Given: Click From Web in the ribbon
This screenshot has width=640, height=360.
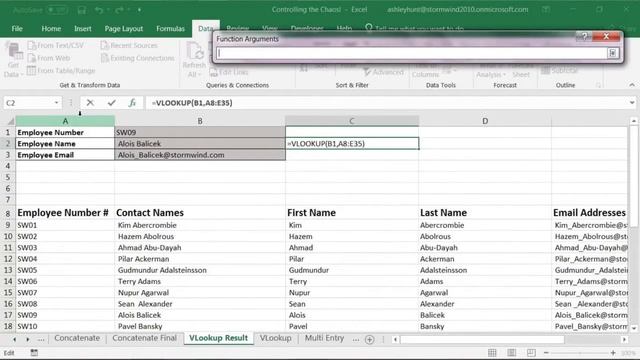Looking at the screenshot, I should (49, 58).
